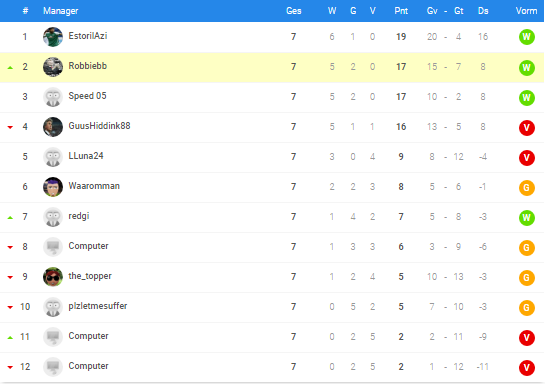Image resolution: width=545 pixels, height=384 pixels.
Task: Click the Ds column header
Action: [483, 11]
